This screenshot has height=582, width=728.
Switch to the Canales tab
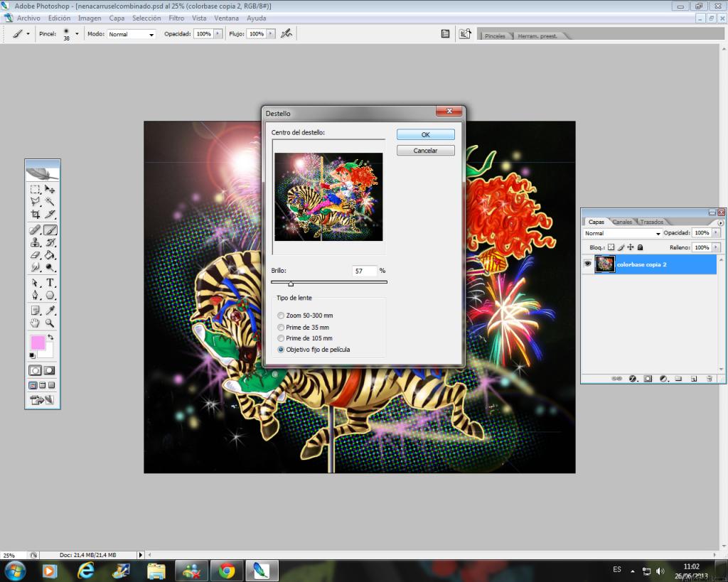point(622,222)
